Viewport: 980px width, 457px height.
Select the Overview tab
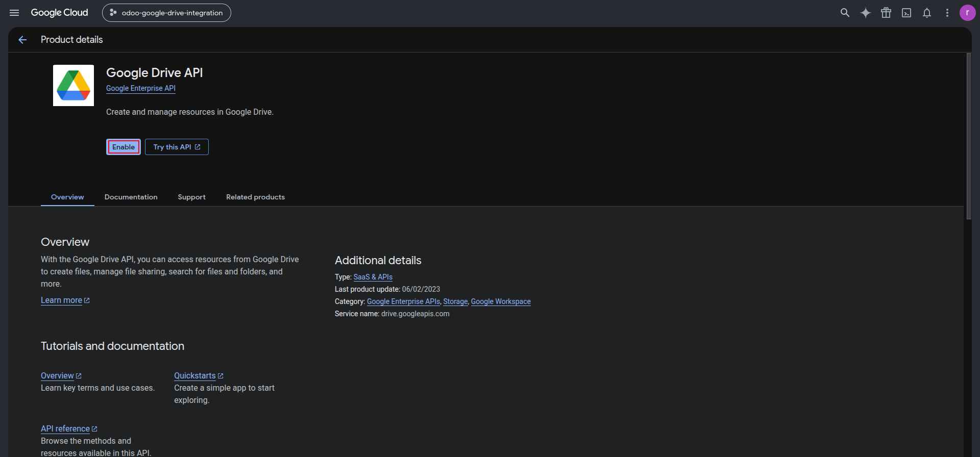click(x=67, y=197)
